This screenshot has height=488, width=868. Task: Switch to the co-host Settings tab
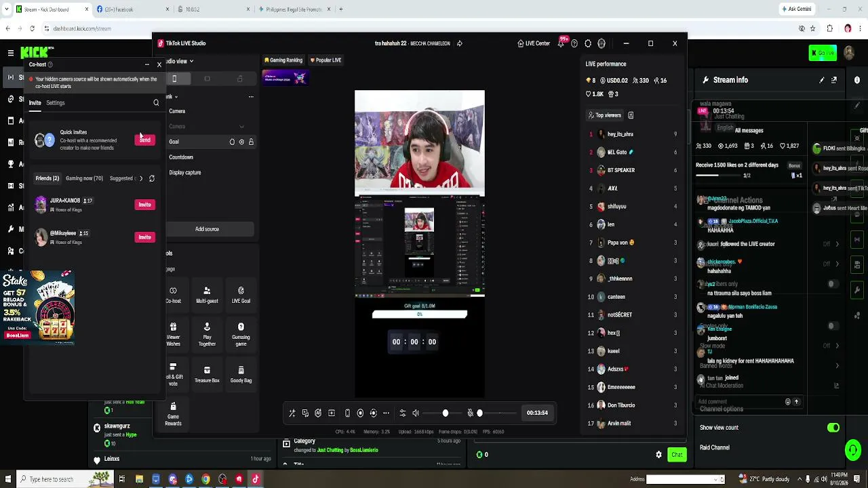[x=56, y=103]
